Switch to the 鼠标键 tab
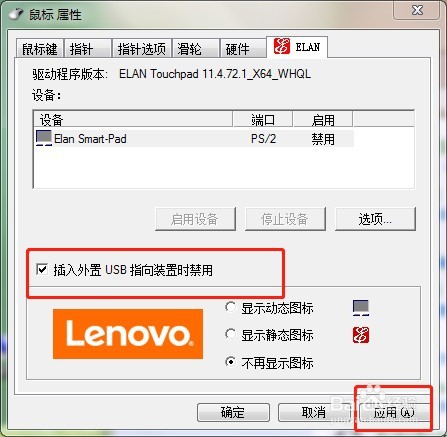447x437 pixels. (x=40, y=49)
